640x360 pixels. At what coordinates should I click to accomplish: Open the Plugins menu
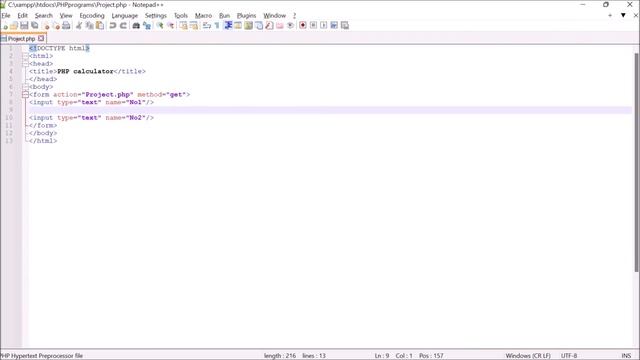click(247, 16)
